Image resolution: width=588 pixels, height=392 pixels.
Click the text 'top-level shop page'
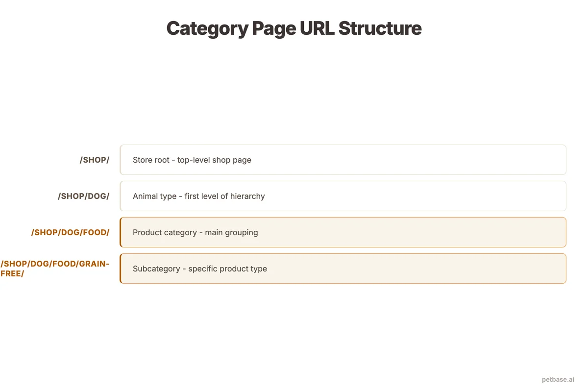click(213, 160)
